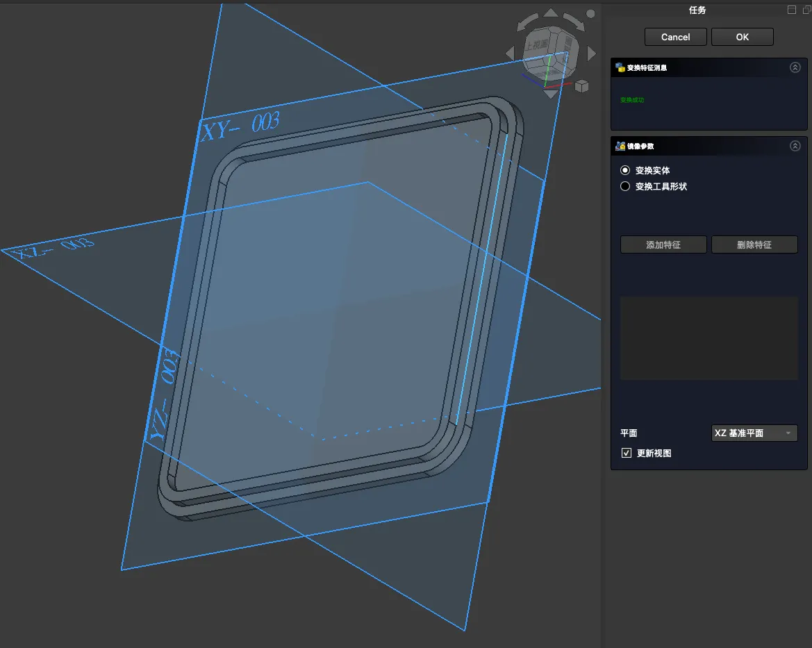
Task: Click the navigation cube up arrow
Action: (551, 13)
